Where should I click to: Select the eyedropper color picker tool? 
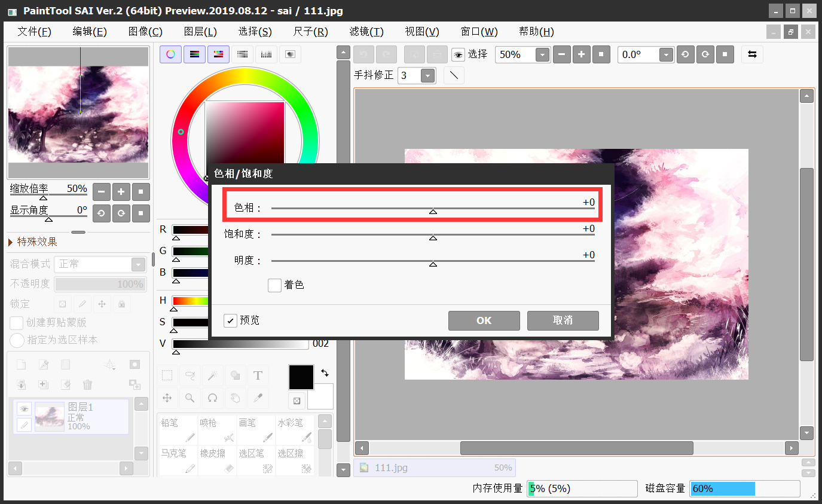click(x=258, y=398)
